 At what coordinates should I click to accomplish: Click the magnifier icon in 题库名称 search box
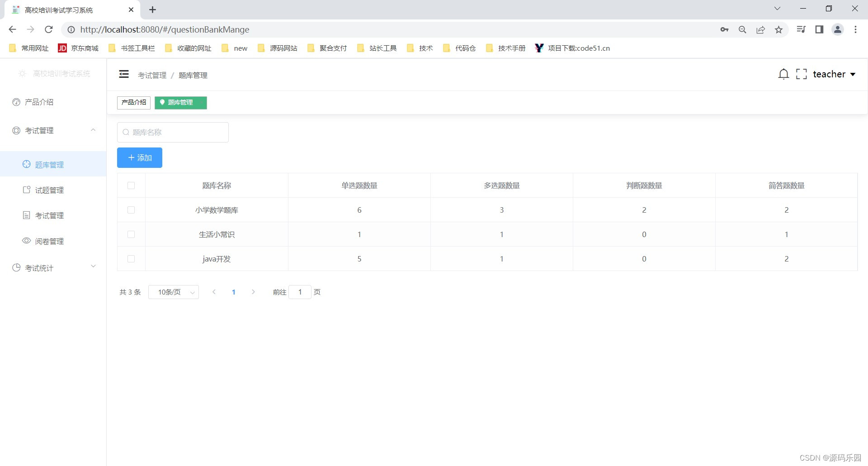point(126,132)
